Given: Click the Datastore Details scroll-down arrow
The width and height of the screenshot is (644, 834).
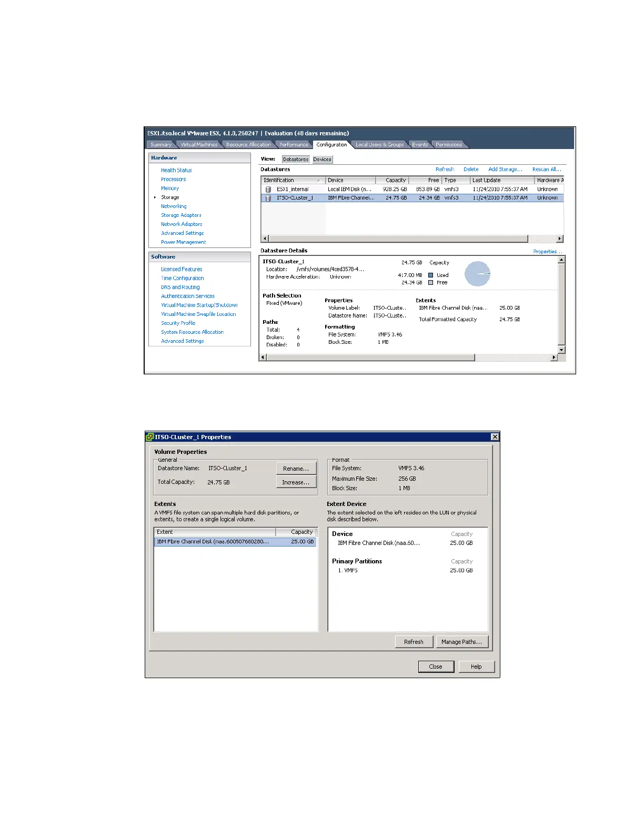Looking at the screenshot, I should (561, 350).
